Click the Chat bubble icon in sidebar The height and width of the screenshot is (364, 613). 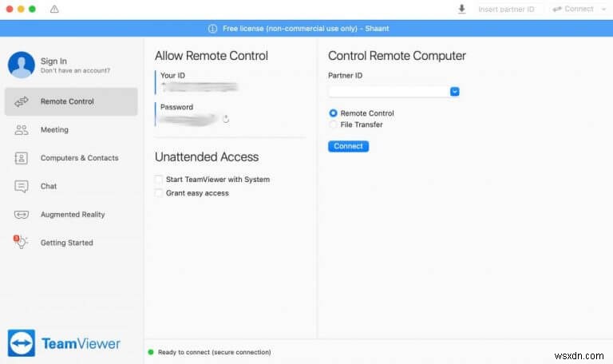pyautogui.click(x=21, y=187)
